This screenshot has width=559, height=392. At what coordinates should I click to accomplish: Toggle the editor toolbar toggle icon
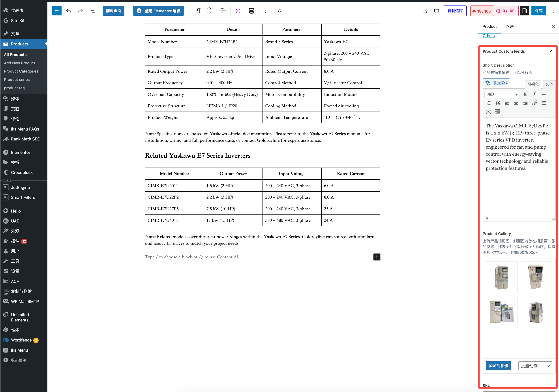point(497,112)
